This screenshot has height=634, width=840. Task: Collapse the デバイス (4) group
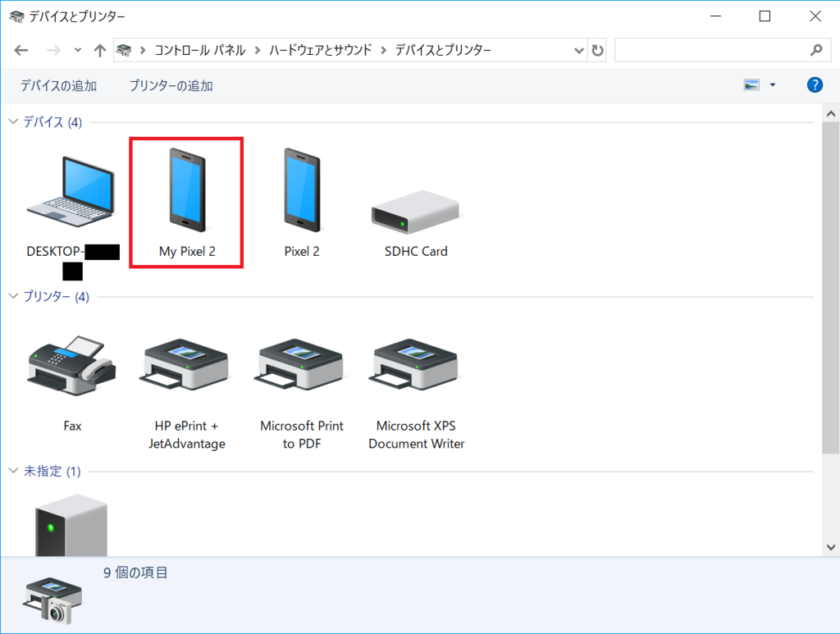coord(13,121)
